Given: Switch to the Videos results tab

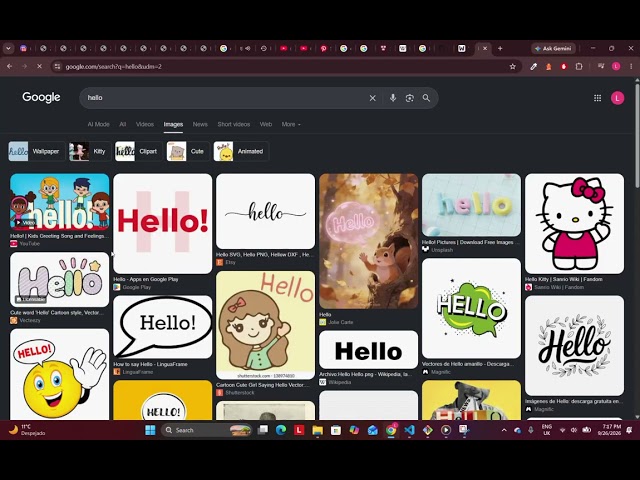Looking at the screenshot, I should click(x=144, y=124).
